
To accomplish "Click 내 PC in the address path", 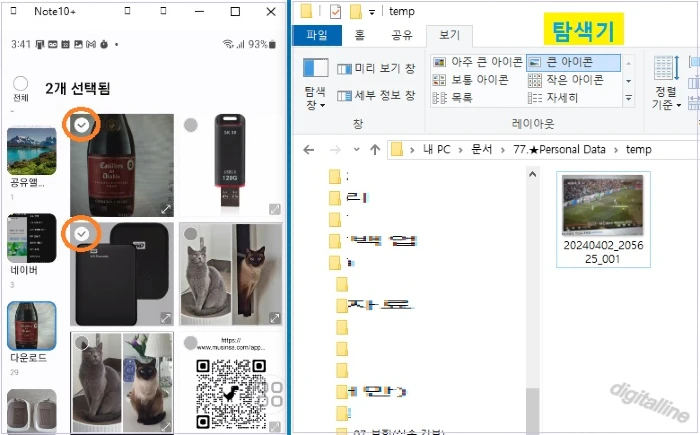I will [x=437, y=150].
